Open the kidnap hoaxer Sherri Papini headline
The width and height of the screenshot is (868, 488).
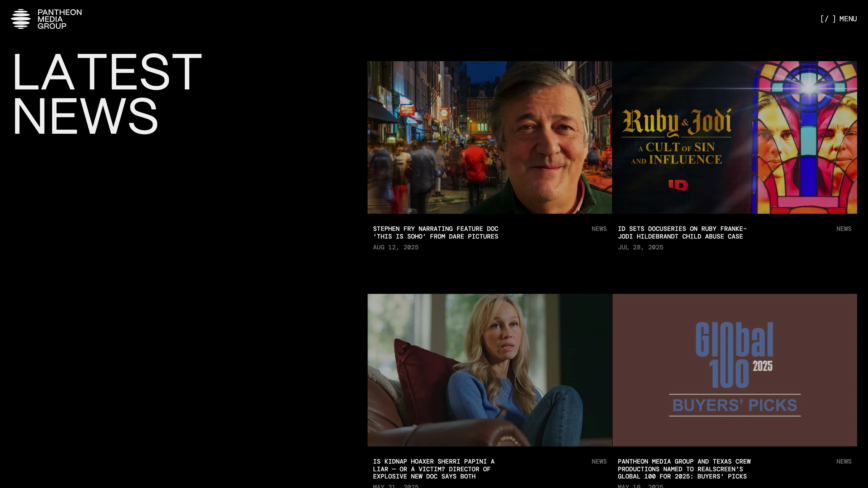[x=433, y=469]
